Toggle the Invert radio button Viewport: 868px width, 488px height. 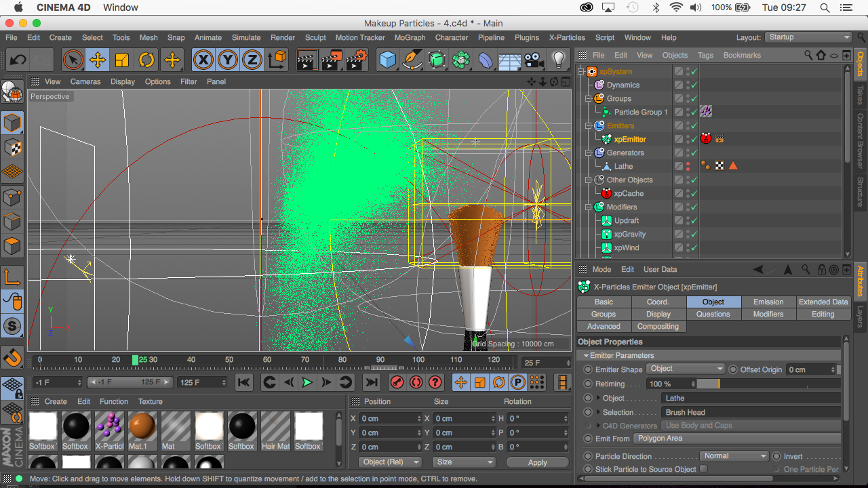click(x=777, y=456)
